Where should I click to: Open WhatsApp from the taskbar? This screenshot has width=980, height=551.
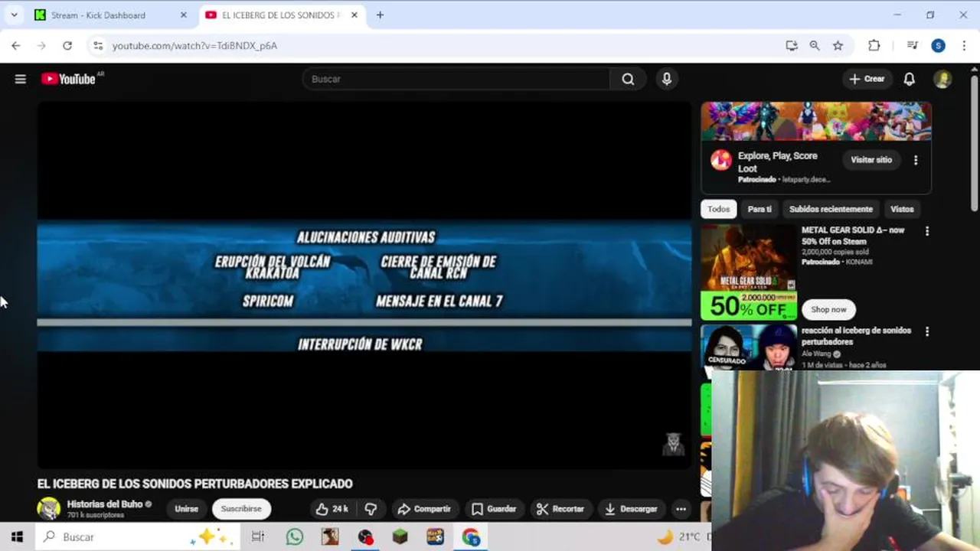[295, 537]
